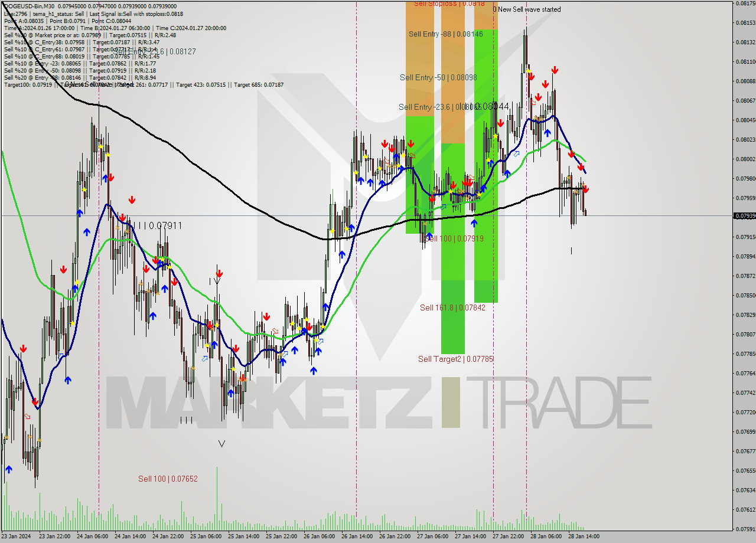Click 0.08002 on the price axis
This screenshot has height=543, width=756.
(745, 159)
